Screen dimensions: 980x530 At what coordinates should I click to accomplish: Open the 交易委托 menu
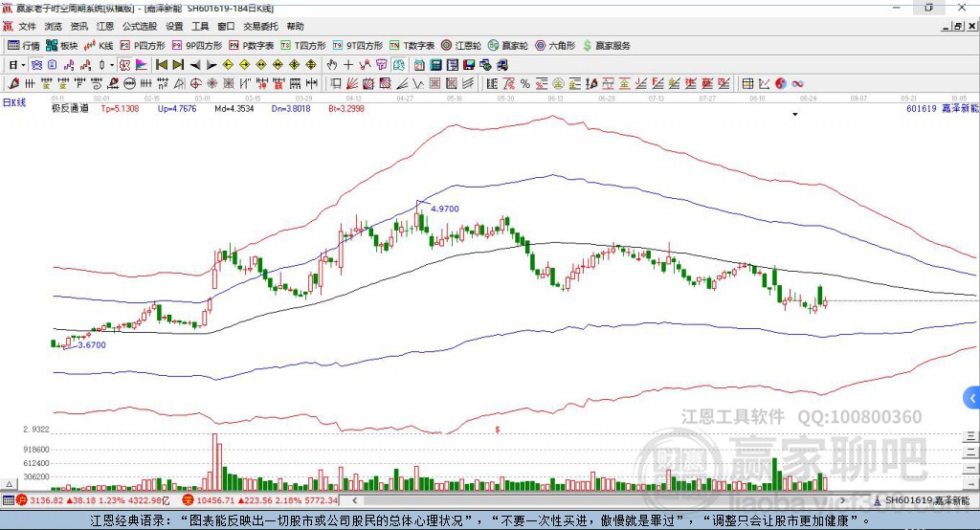click(260, 26)
